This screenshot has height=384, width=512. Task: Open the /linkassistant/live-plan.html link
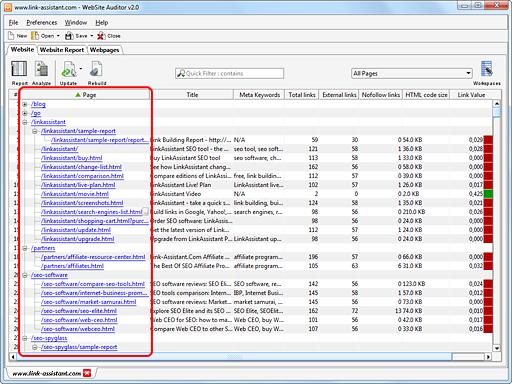point(78,185)
